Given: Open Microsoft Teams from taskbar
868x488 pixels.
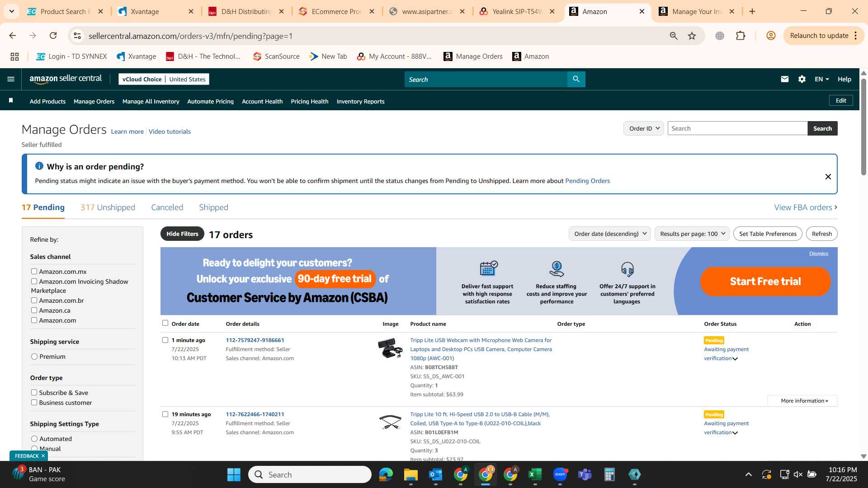Looking at the screenshot, I should pos(585,474).
